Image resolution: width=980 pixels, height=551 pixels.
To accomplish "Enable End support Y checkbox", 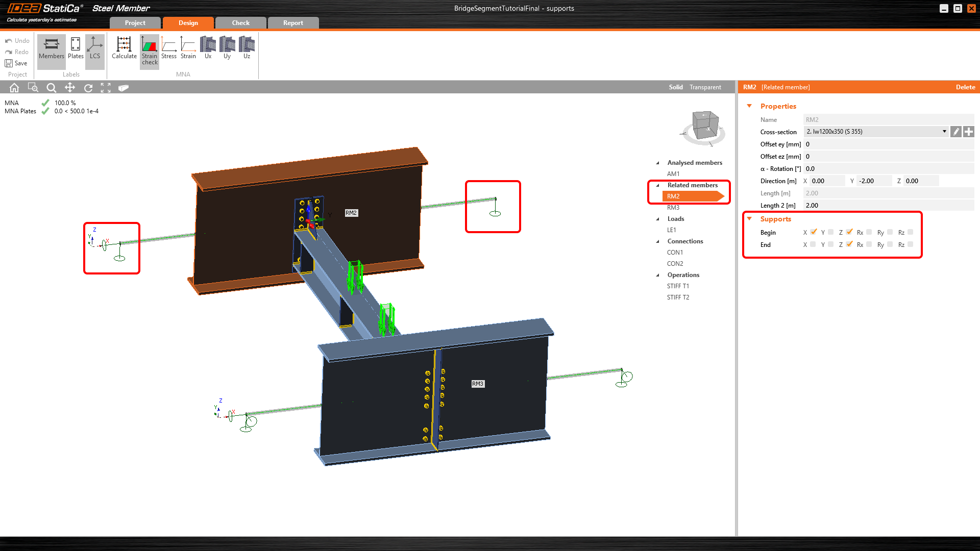I will 831,244.
